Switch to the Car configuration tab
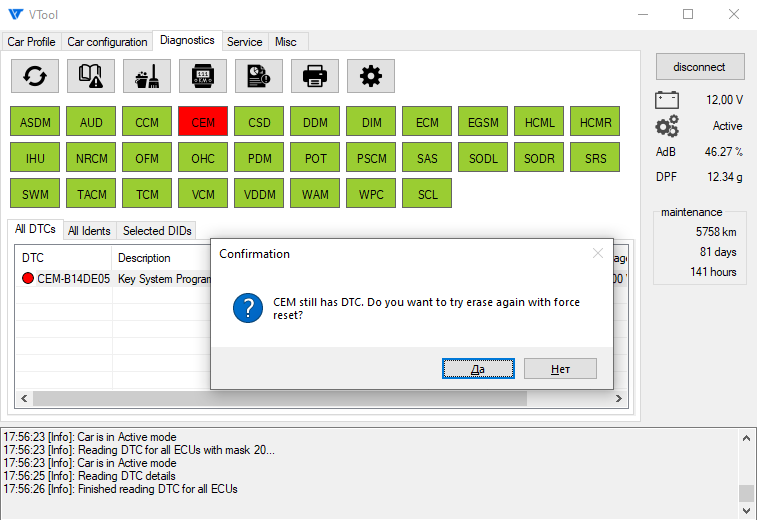 pyautogui.click(x=106, y=42)
